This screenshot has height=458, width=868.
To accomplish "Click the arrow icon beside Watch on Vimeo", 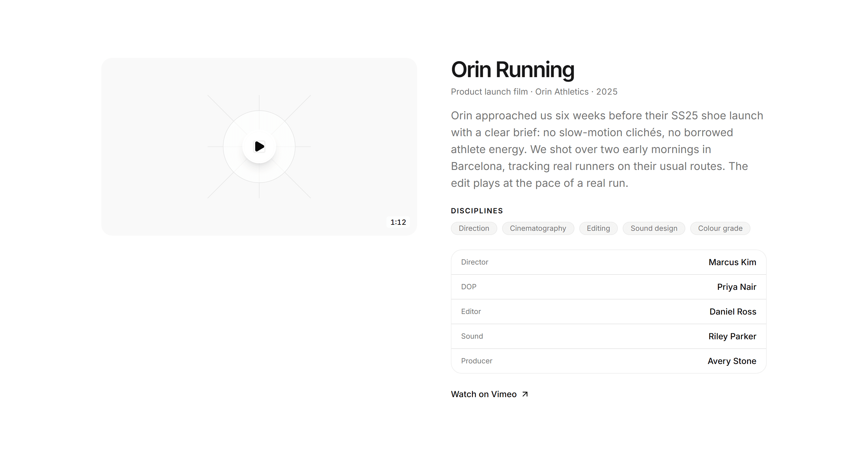I will pos(525,394).
